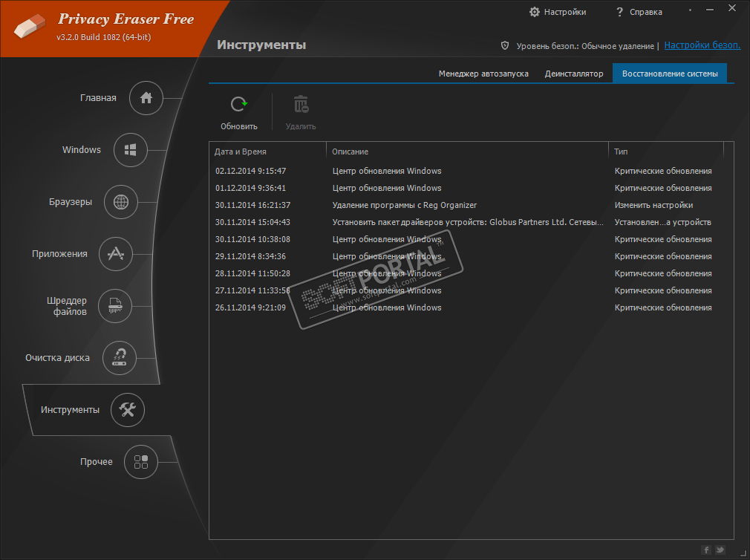Click Критические обновления in 26.11.2014 row

[x=663, y=307]
